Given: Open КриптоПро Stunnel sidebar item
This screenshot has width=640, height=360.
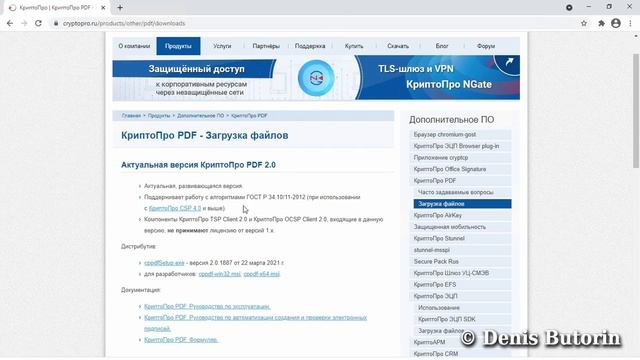Looking at the screenshot, I should click(460, 238).
